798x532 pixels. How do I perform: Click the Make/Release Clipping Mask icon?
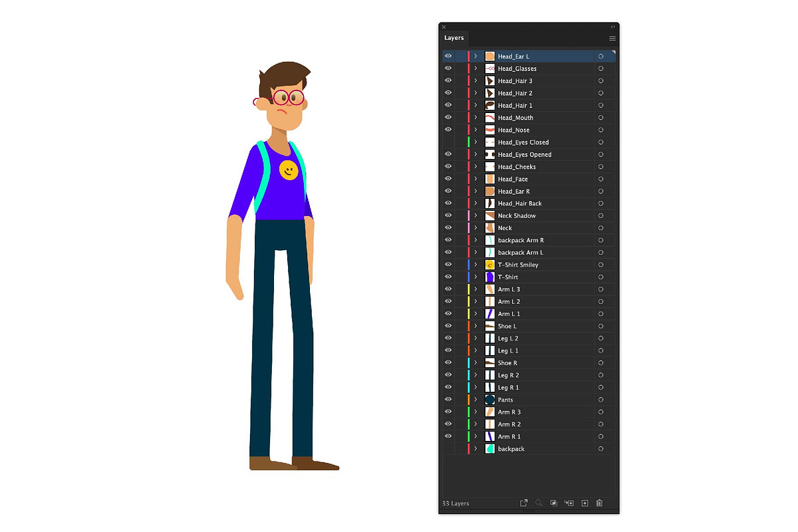coord(554,503)
